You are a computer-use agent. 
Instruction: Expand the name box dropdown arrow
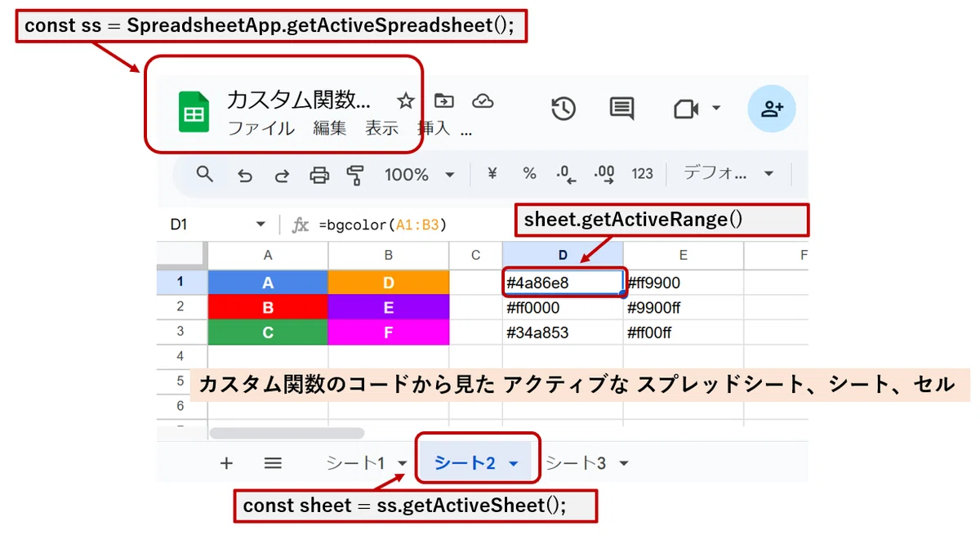click(x=261, y=225)
